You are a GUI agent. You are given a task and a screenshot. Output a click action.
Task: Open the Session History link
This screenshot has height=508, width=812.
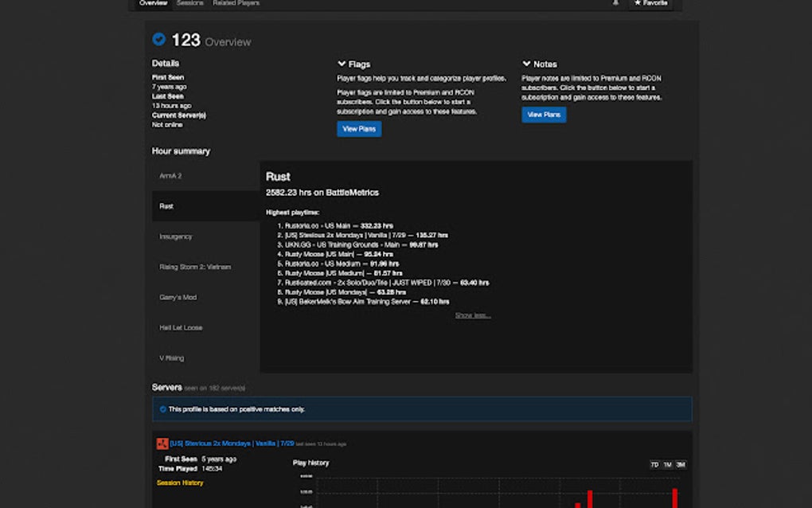pos(180,482)
